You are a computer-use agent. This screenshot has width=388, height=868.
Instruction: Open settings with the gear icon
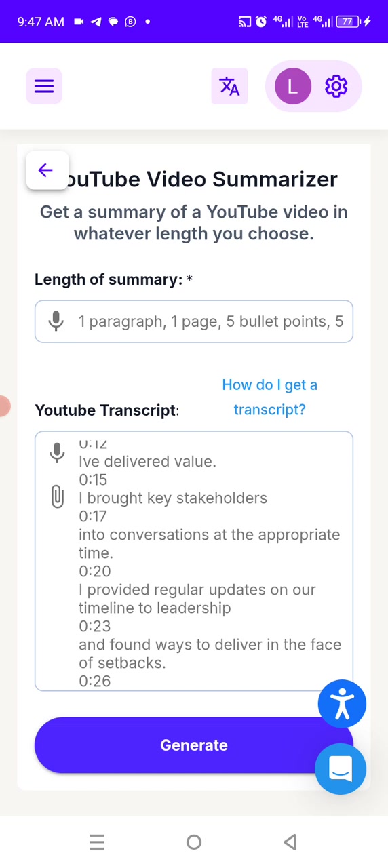pyautogui.click(x=336, y=86)
